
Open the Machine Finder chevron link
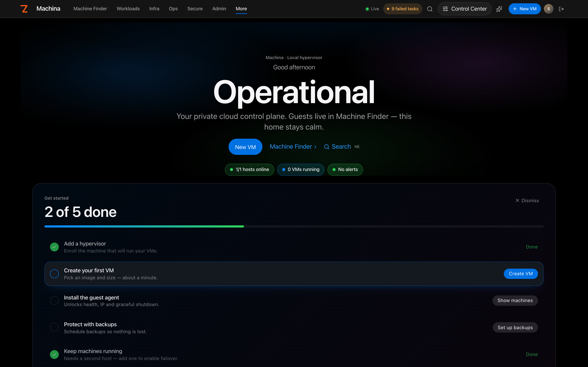click(x=293, y=147)
